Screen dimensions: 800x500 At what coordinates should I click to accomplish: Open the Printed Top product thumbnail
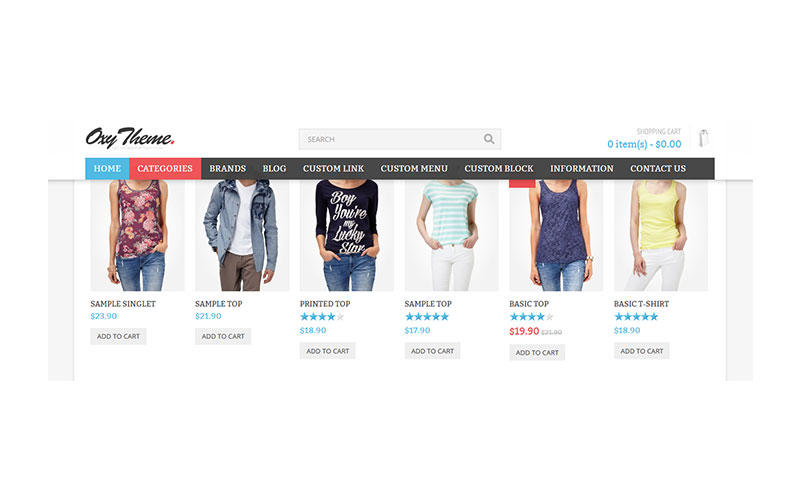(346, 235)
